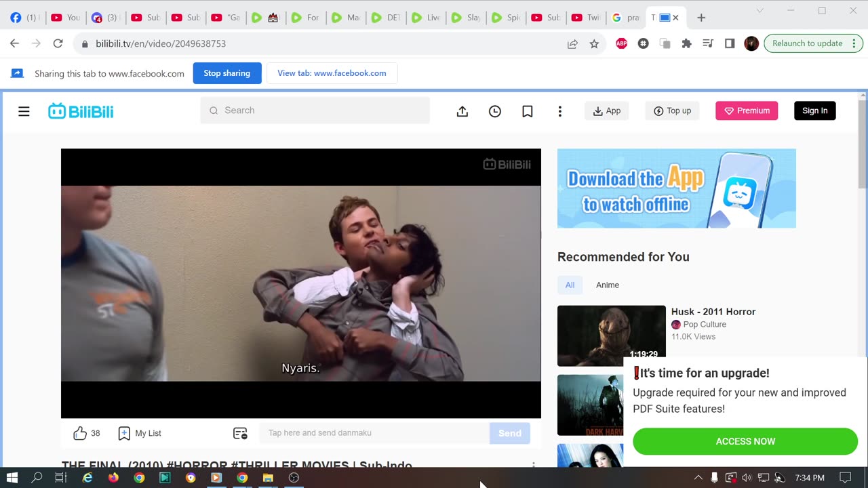Go to the BiliBili home logo

click(81, 111)
